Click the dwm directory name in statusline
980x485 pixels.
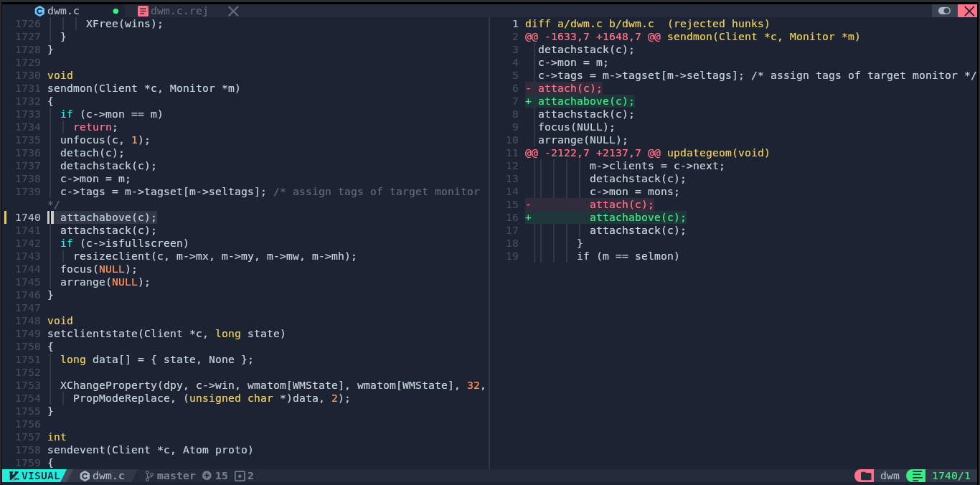(x=890, y=476)
